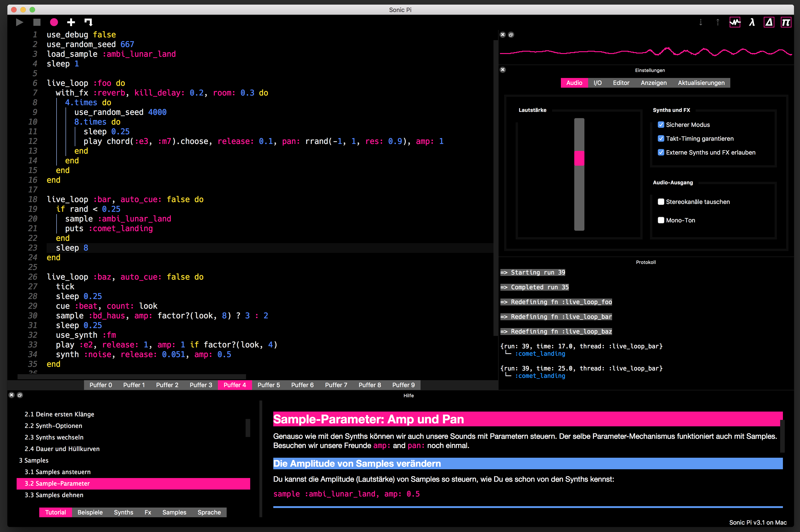This screenshot has width=800, height=532.
Task: Click the code editor horizontal scrollbar
Action: click(x=132, y=377)
